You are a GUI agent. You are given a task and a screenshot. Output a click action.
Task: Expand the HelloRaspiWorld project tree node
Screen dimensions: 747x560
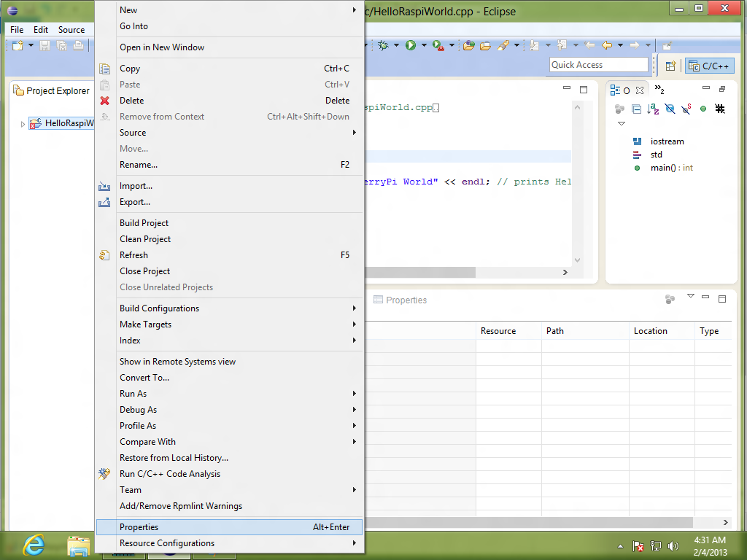tap(23, 124)
